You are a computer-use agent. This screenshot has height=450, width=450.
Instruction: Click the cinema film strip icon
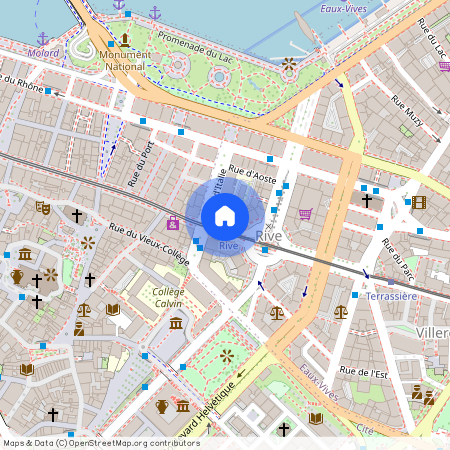[419, 202]
